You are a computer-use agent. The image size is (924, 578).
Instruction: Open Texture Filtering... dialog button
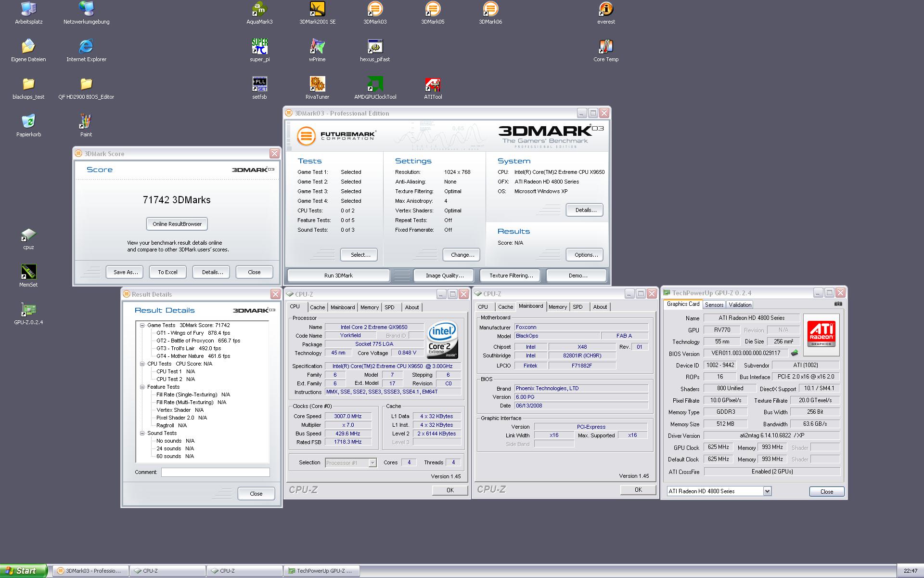tap(511, 276)
